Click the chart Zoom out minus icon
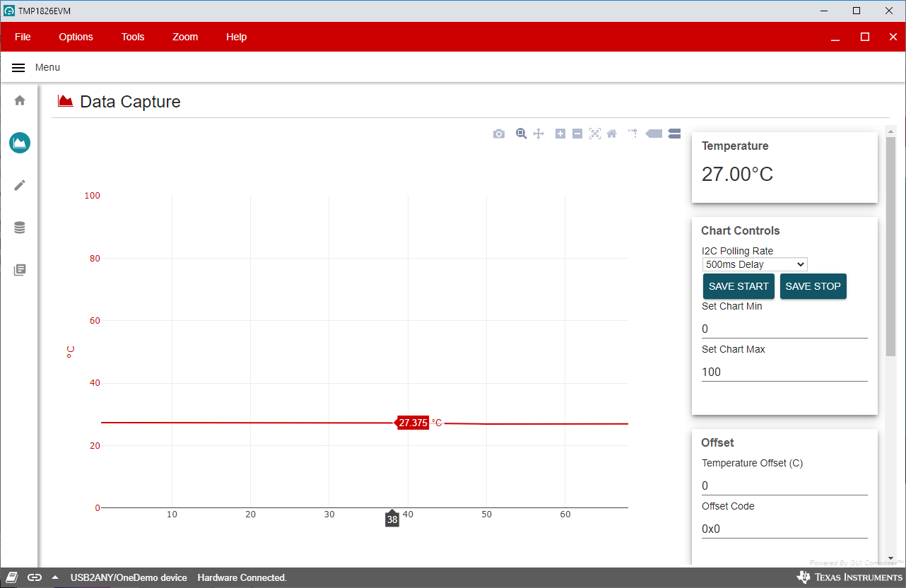Screen dimensions: 906x588 [x=577, y=134]
